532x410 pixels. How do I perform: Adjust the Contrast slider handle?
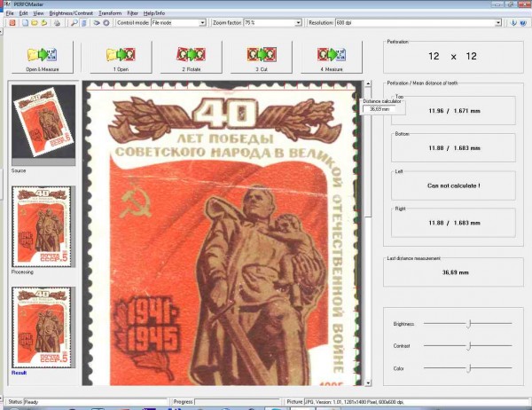468,346
